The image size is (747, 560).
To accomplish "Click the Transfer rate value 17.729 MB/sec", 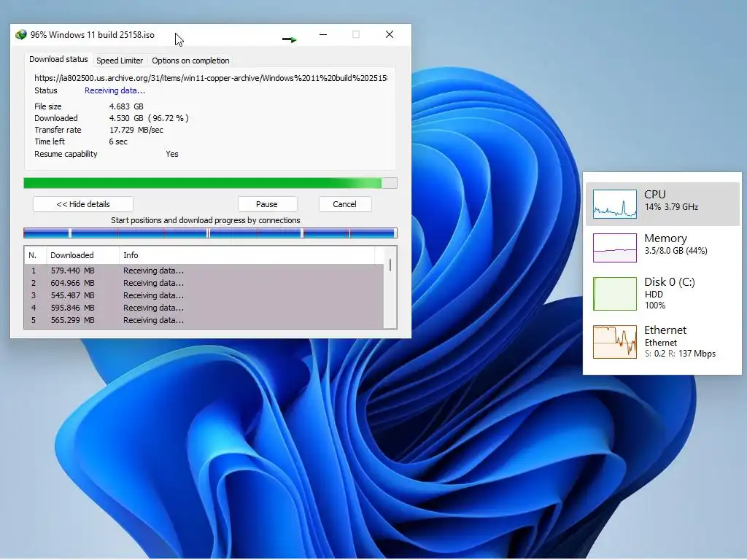I will [x=136, y=130].
